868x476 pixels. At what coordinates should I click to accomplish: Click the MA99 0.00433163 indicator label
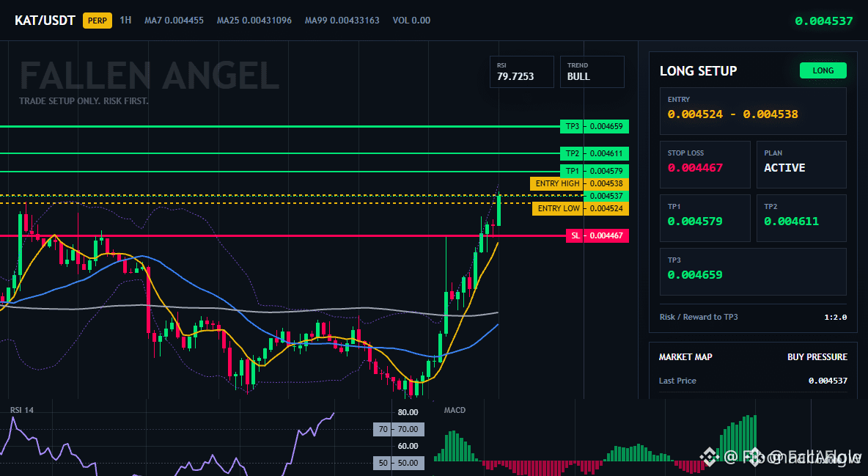[x=342, y=21]
